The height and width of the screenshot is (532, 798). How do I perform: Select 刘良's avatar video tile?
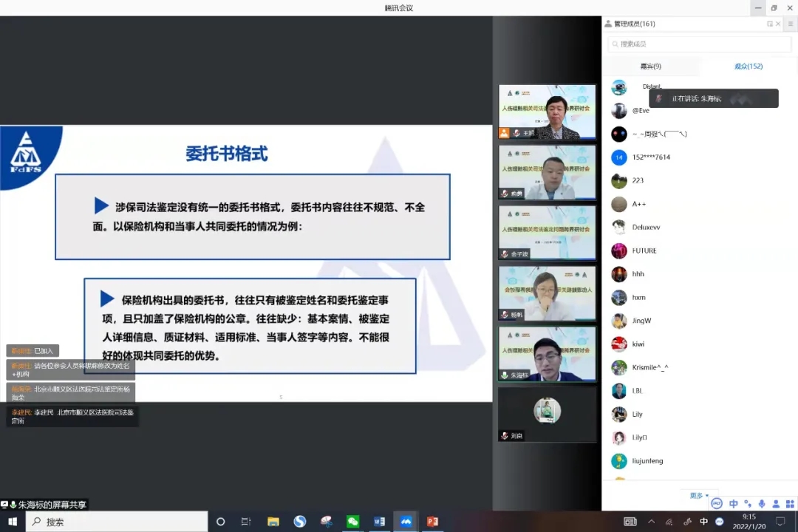(547, 415)
